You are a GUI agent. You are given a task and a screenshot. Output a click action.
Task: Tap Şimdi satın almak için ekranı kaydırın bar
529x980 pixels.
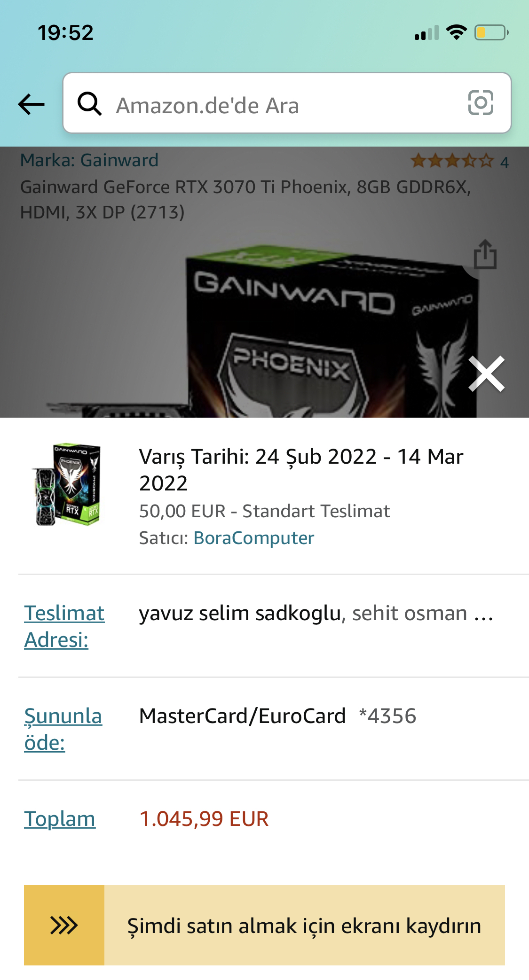264,925
